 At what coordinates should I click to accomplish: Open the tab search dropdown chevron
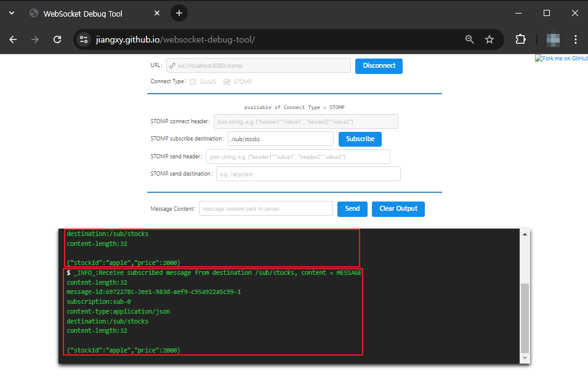[12, 13]
